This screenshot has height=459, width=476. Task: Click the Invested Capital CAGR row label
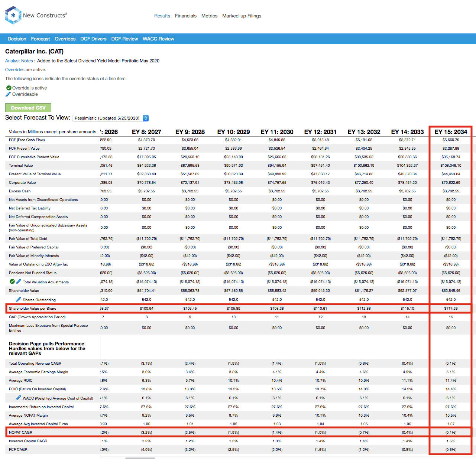coord(28,441)
